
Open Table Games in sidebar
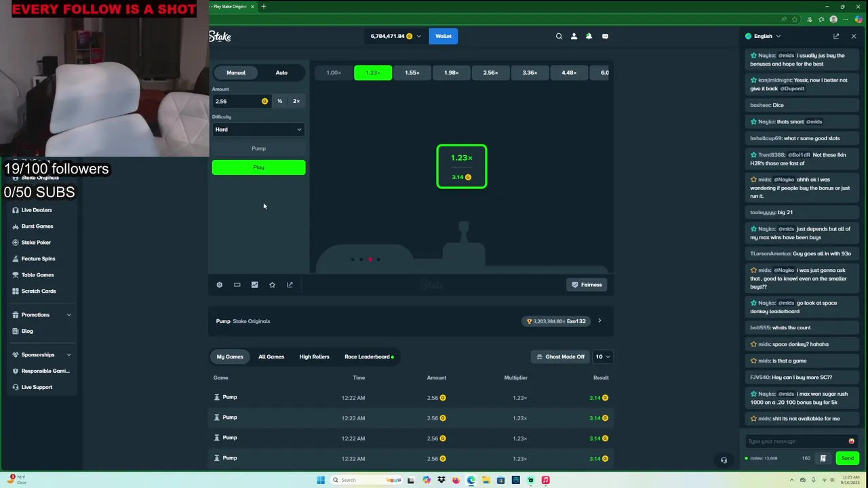click(x=37, y=275)
